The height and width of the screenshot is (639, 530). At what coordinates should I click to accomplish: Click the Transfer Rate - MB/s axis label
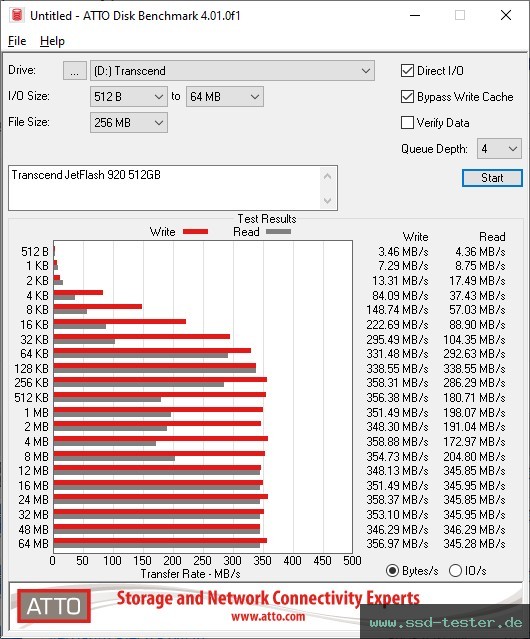point(191,574)
